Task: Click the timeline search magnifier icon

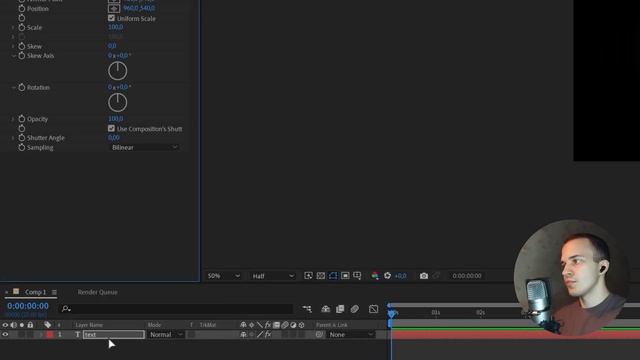Action: pos(66,309)
